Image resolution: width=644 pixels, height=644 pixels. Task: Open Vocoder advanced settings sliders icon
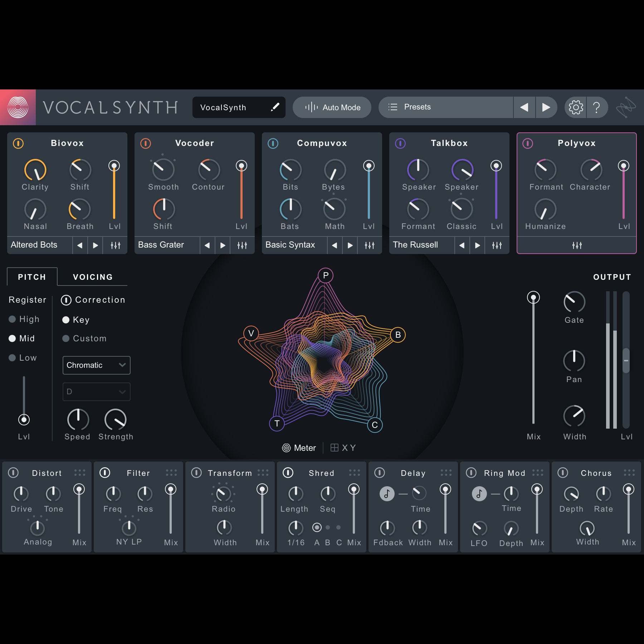click(x=242, y=245)
